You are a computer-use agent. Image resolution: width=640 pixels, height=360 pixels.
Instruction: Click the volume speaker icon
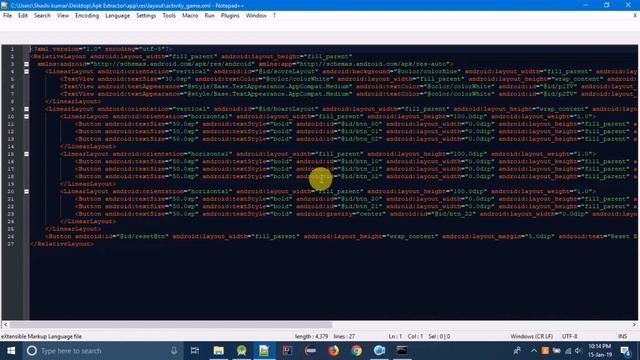578,351
